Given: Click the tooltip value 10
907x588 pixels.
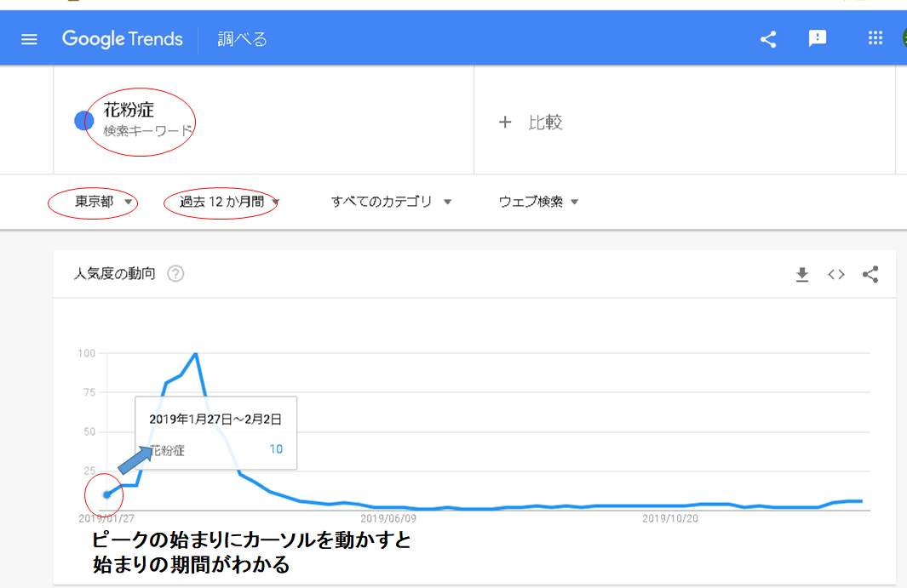Looking at the screenshot, I should pyautogui.click(x=276, y=449).
